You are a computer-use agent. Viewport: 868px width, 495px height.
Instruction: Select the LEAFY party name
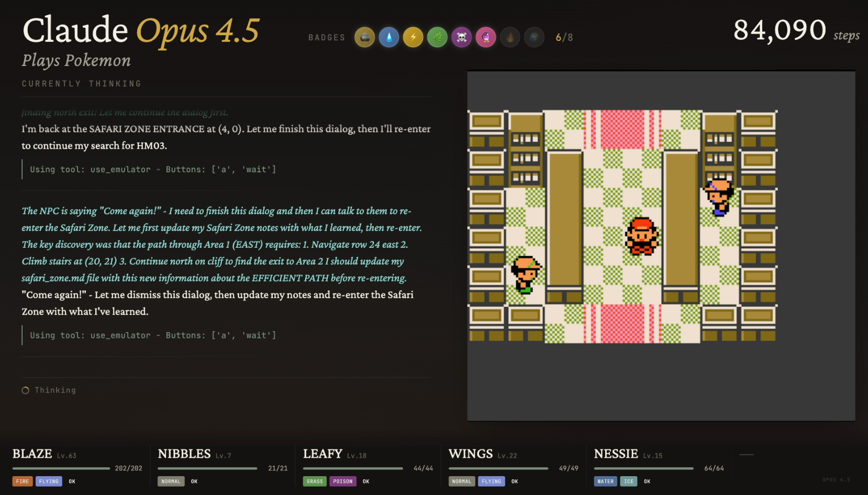(x=322, y=454)
